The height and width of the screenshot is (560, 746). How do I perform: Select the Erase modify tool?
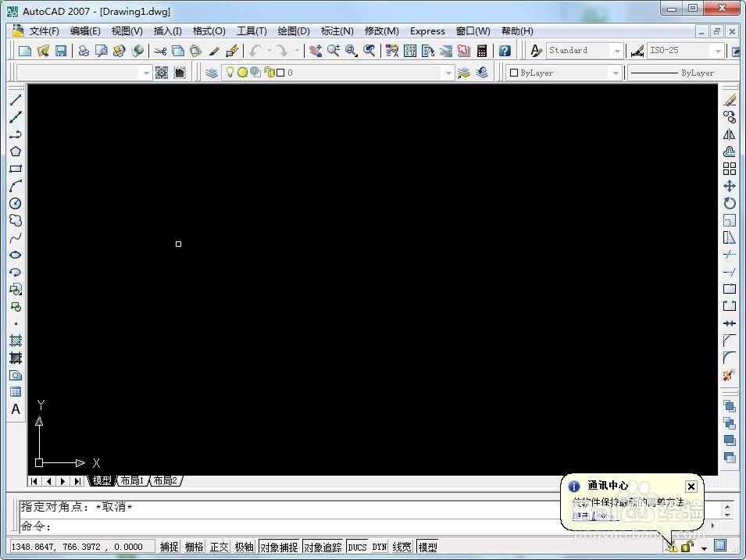click(730, 100)
